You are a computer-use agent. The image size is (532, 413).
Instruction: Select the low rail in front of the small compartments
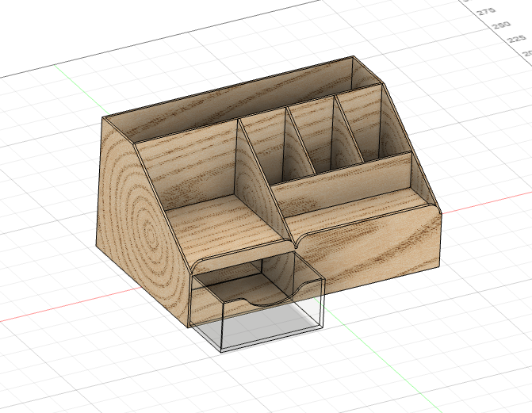coord(343,185)
